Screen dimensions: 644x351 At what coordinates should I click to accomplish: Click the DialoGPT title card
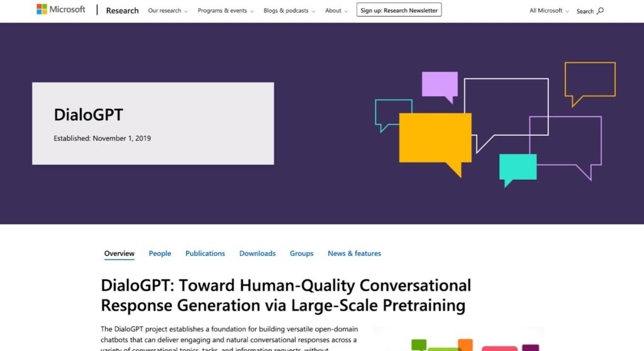point(153,123)
